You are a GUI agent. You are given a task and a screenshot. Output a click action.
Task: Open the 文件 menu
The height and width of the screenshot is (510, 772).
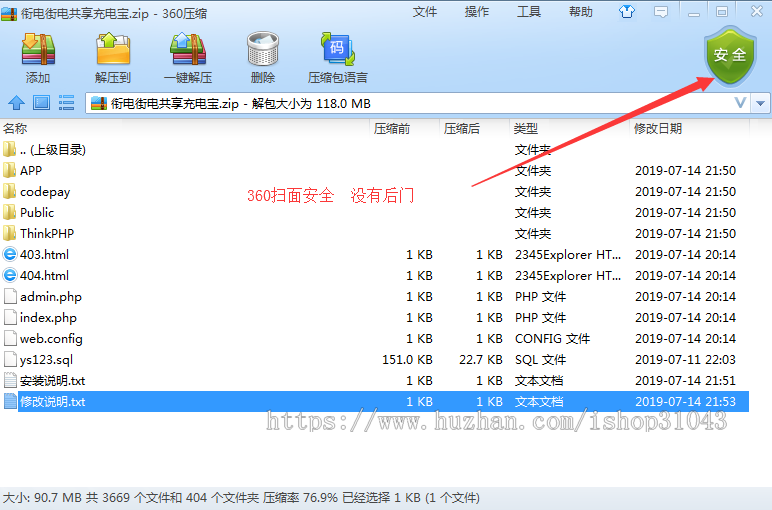coord(425,12)
